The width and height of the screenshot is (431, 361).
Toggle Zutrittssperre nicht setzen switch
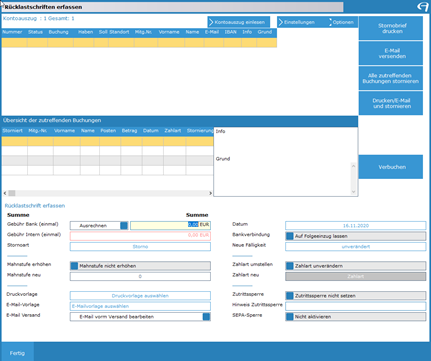pyautogui.click(x=290, y=296)
